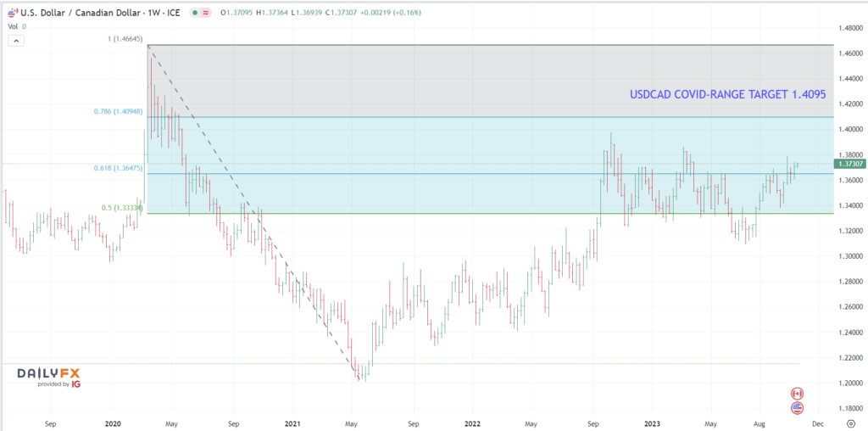The width and height of the screenshot is (868, 431).
Task: Click the 2023 label on time axis
Action: coord(651,422)
